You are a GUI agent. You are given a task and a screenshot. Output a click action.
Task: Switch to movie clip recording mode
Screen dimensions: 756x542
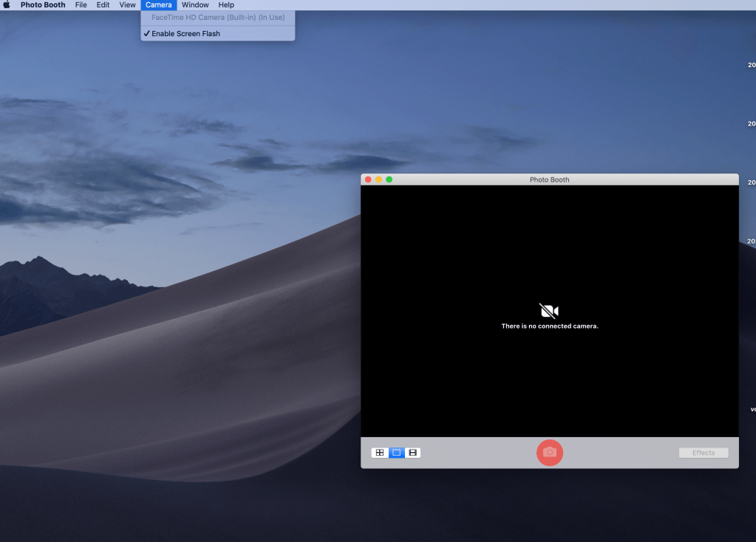tap(412, 453)
